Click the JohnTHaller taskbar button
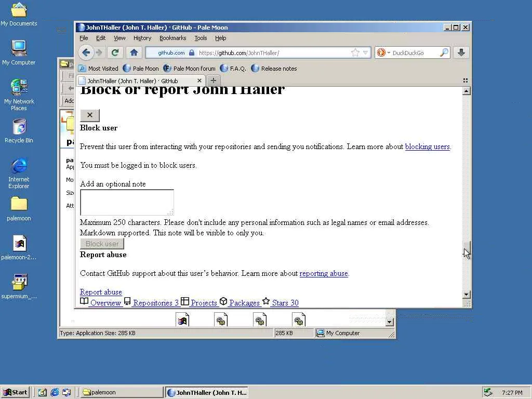The width and height of the screenshot is (532, 399). [207, 392]
